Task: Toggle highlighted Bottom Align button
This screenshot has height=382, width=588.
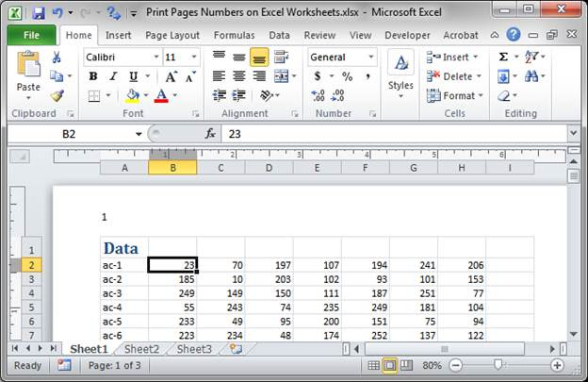Action: click(259, 57)
